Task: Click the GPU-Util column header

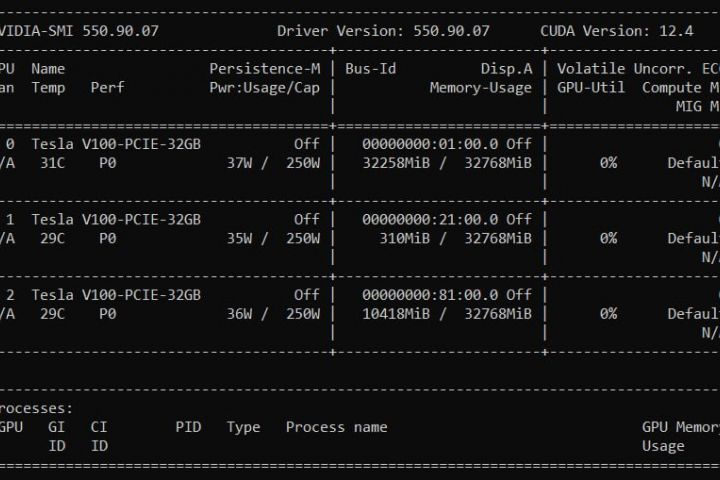Action: point(591,87)
